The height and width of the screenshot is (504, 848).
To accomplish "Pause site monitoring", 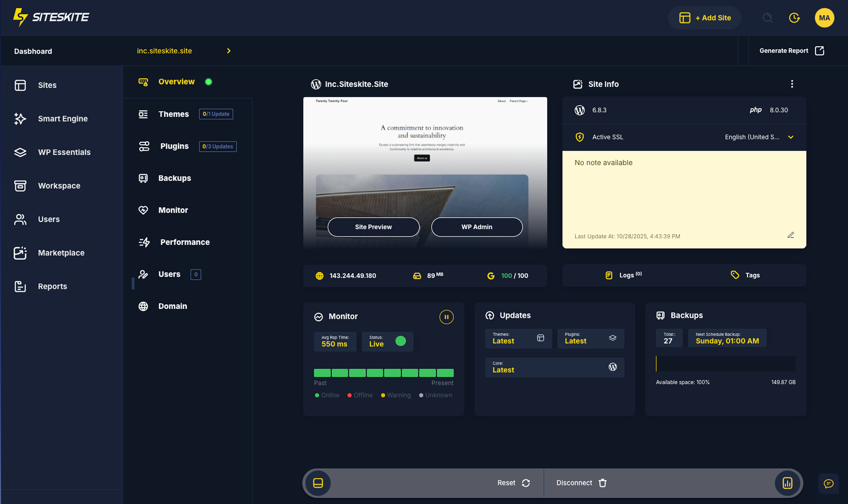I will pos(447,317).
